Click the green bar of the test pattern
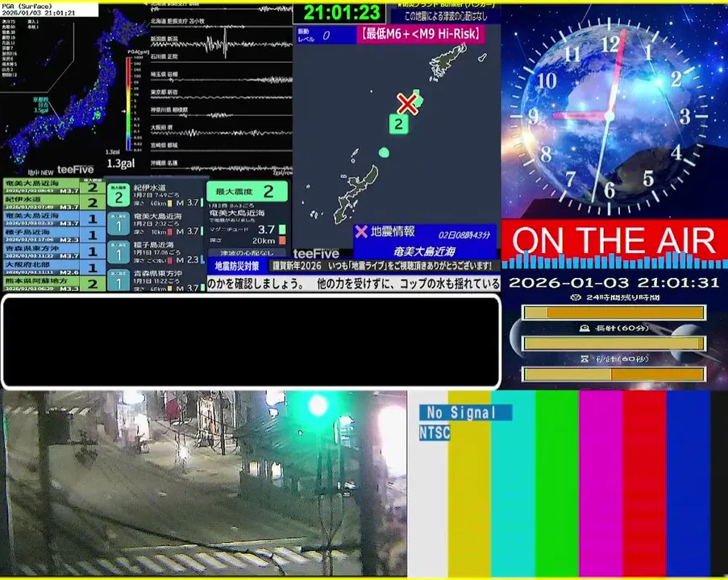The width and height of the screenshot is (728, 580). 557,483
